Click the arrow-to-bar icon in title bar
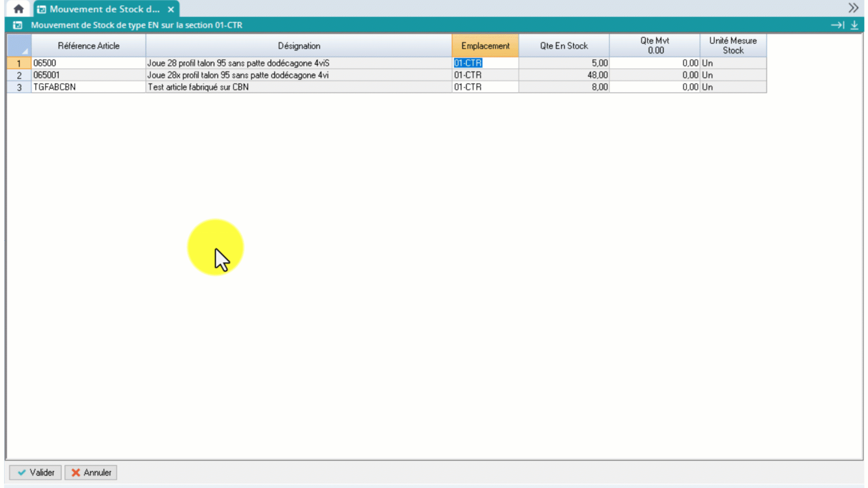The image size is (868, 488). coord(837,25)
